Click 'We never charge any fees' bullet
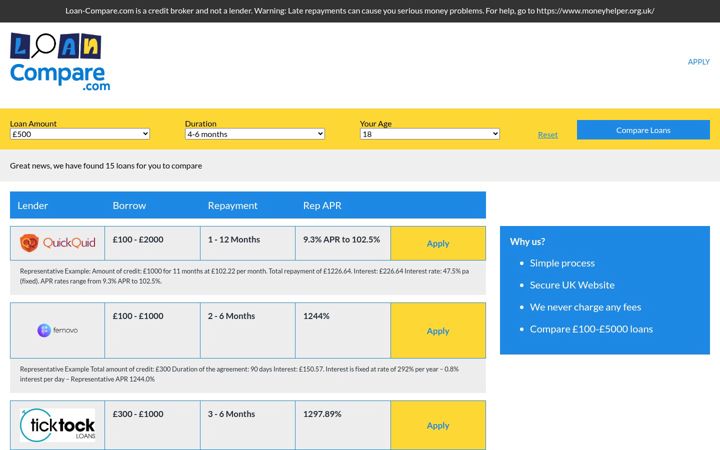 pyautogui.click(x=585, y=307)
